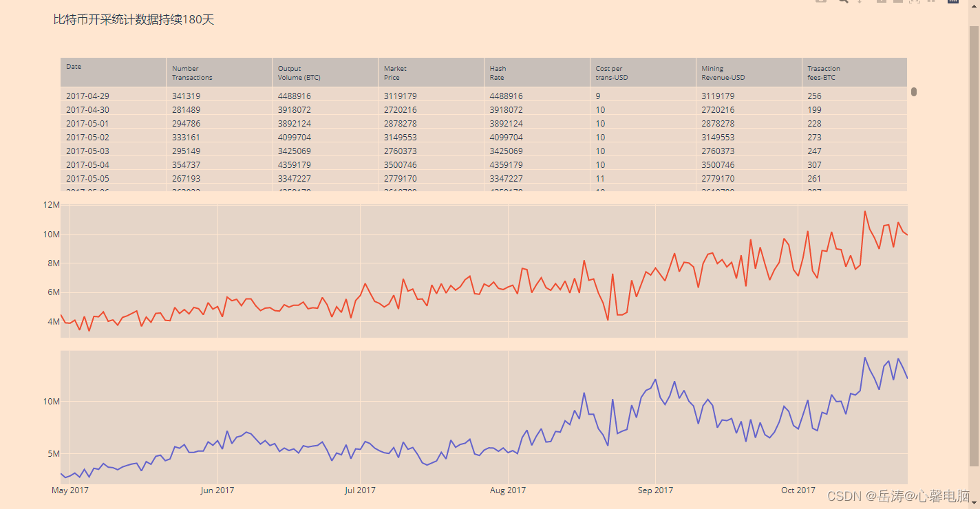Click transactions value 267193
The height and width of the screenshot is (509, 980).
pos(186,179)
